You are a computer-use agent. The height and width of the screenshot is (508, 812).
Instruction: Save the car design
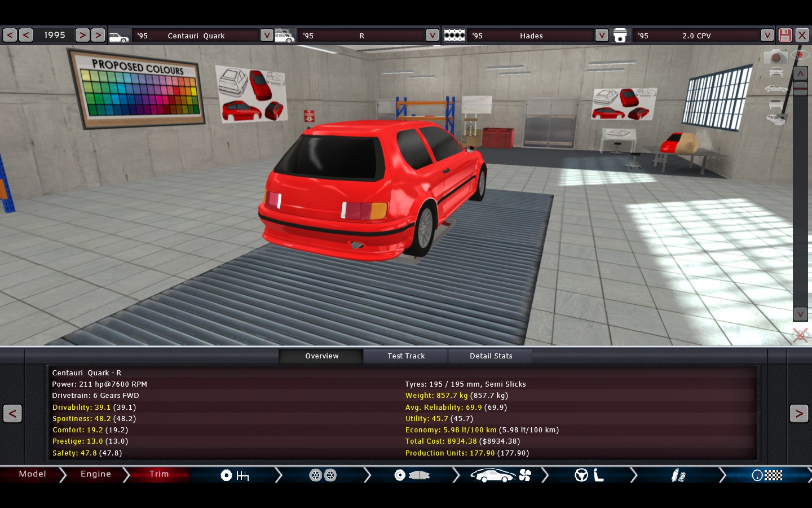coord(785,35)
